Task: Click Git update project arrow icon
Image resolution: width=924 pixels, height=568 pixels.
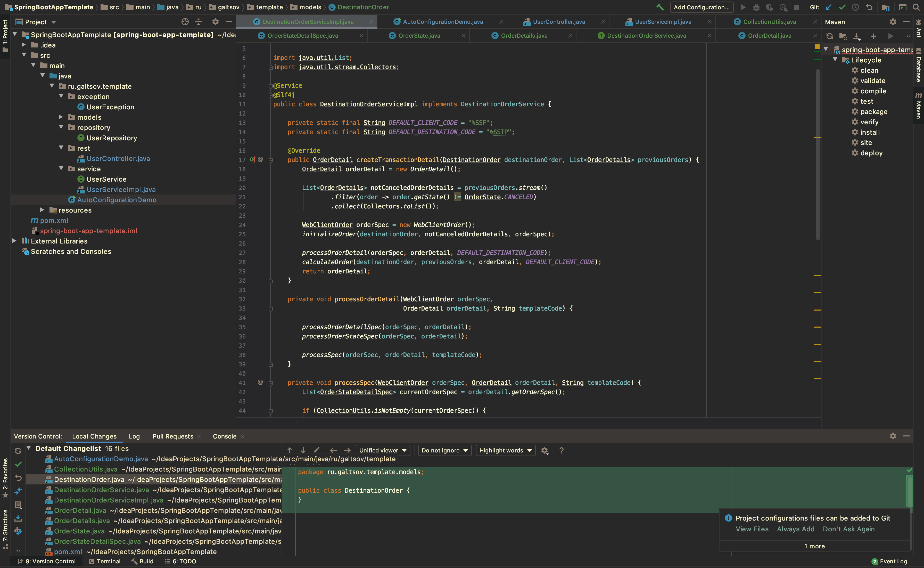Action: (x=829, y=7)
